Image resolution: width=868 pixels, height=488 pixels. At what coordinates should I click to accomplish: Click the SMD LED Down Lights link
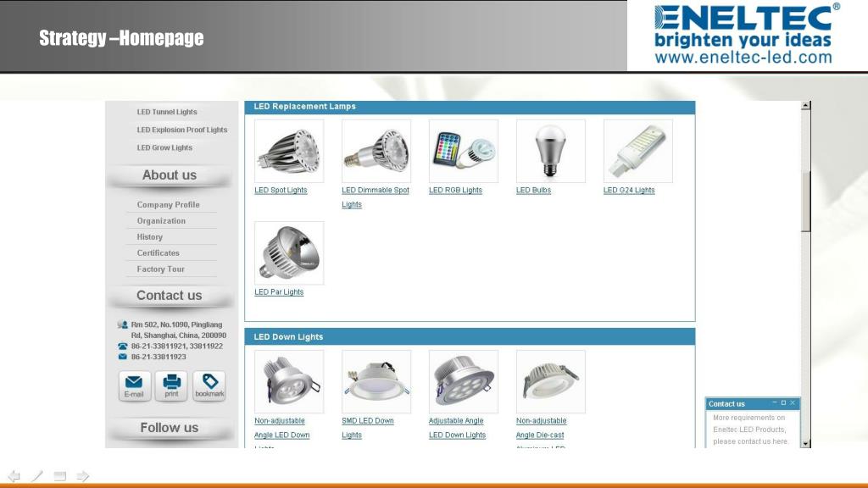click(x=368, y=428)
